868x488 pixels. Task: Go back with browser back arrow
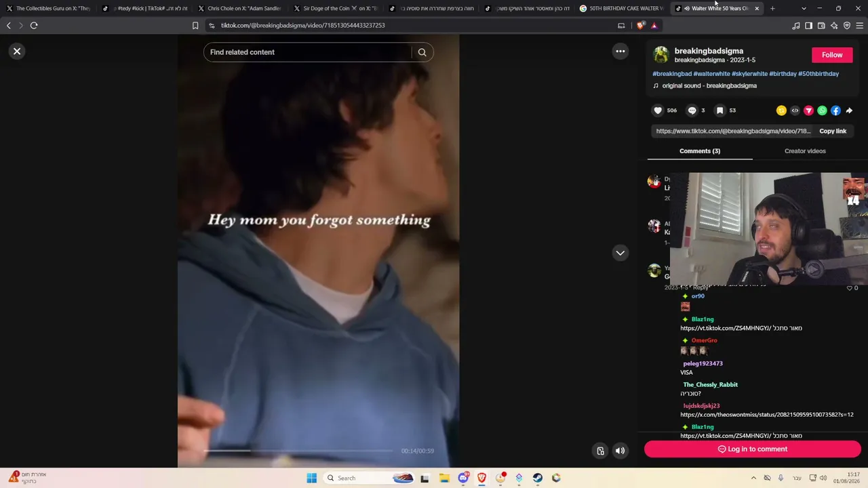pyautogui.click(x=8, y=26)
